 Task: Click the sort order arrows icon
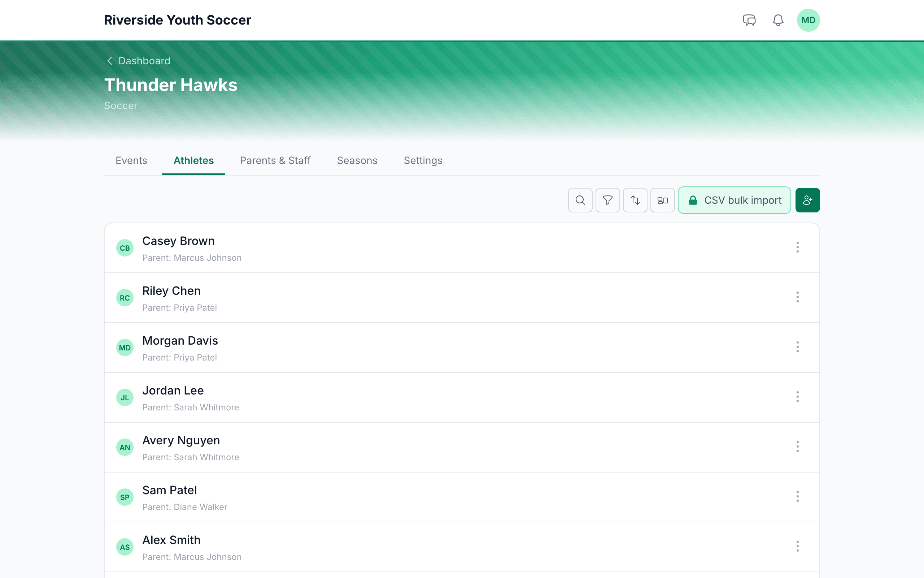(x=635, y=200)
